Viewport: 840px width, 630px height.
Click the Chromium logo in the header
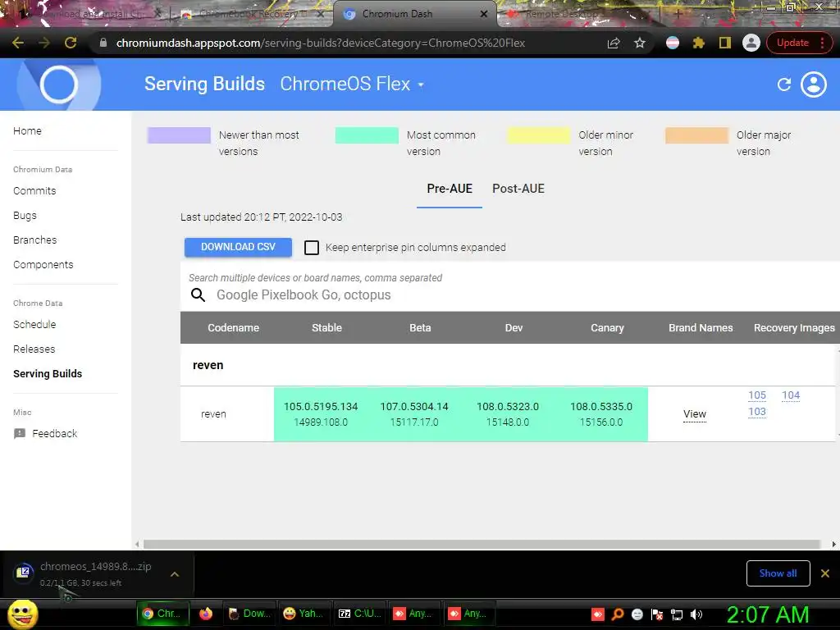(58, 84)
